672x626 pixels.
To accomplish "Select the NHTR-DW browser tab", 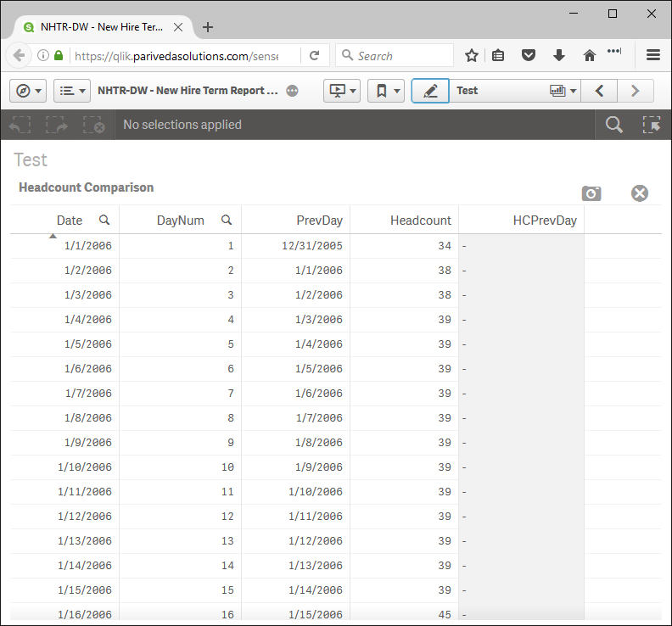I will pyautogui.click(x=100, y=27).
